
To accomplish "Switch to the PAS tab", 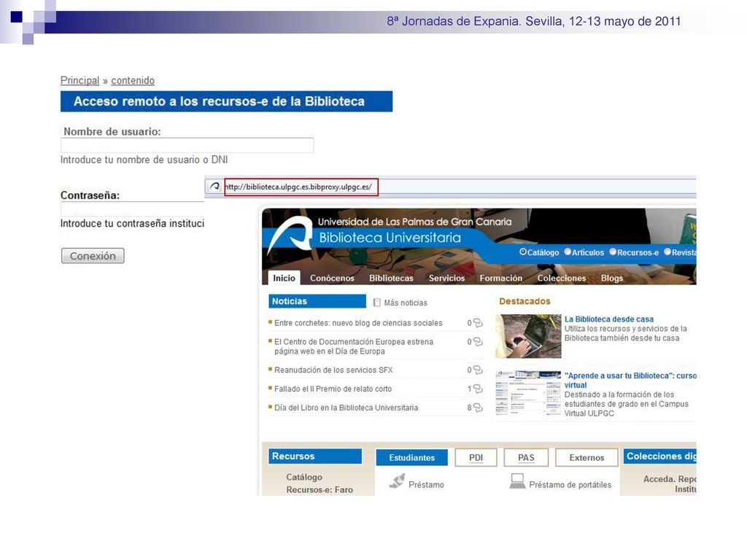I will tap(526, 458).
